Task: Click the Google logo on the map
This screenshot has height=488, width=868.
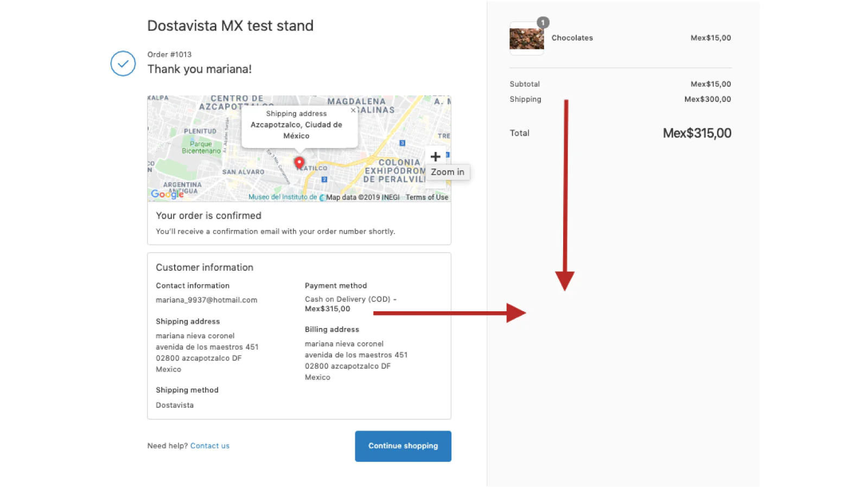Action: coord(167,194)
